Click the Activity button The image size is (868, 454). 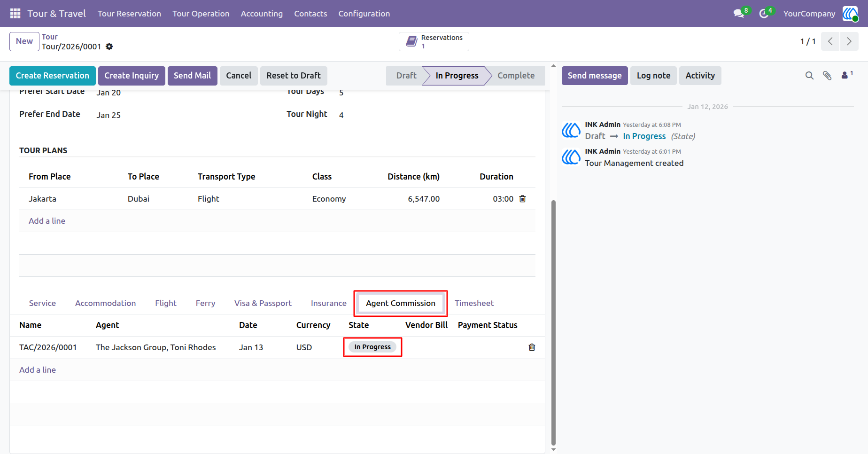click(x=700, y=76)
